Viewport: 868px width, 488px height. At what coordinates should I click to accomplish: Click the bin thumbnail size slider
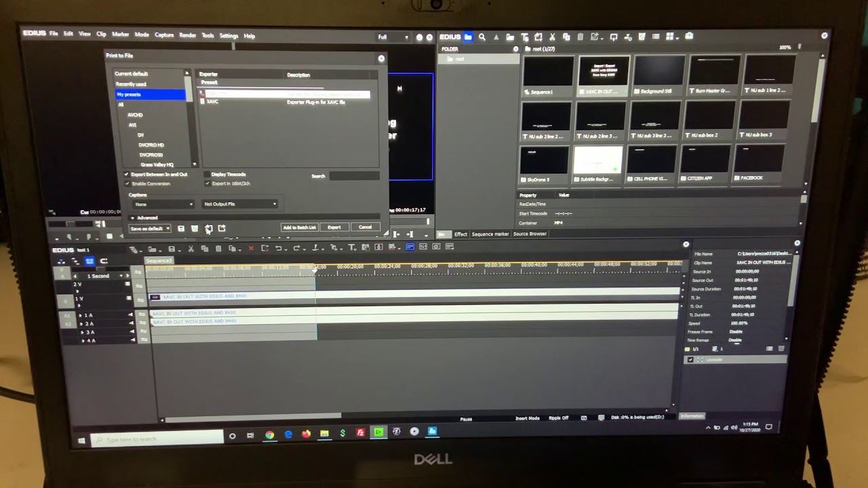(x=800, y=47)
